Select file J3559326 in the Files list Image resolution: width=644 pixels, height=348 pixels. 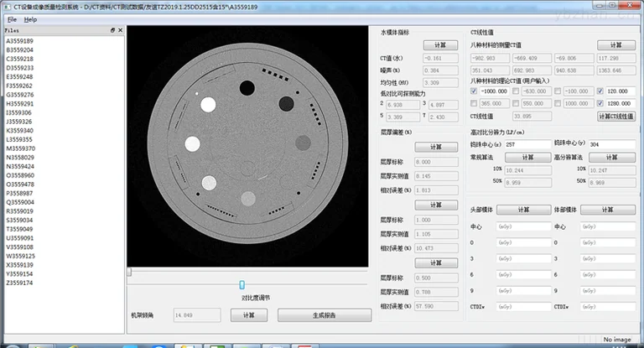pyautogui.click(x=20, y=122)
